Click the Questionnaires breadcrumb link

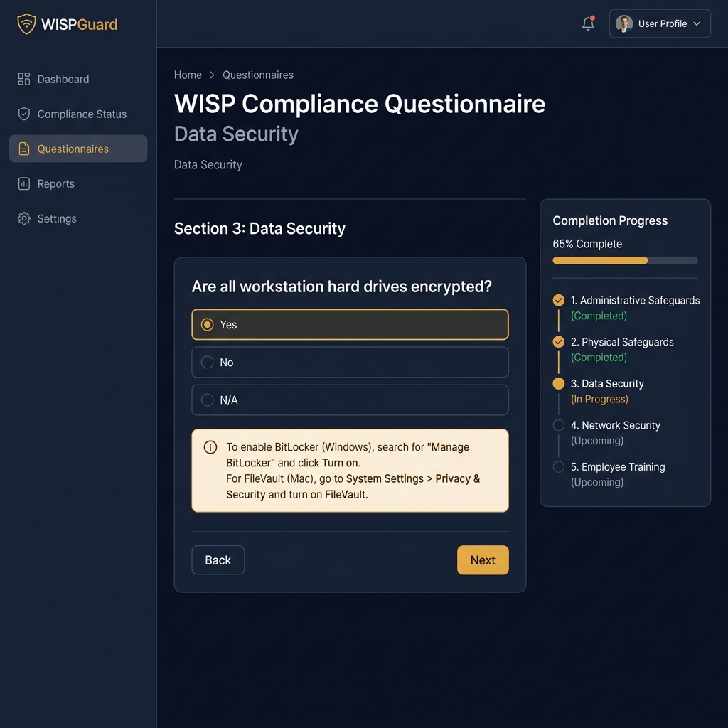pos(257,75)
